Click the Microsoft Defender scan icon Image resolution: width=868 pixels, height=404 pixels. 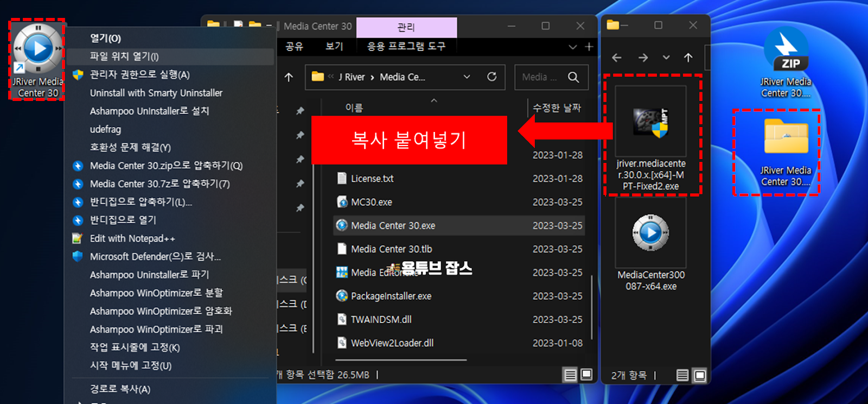pos(78,256)
